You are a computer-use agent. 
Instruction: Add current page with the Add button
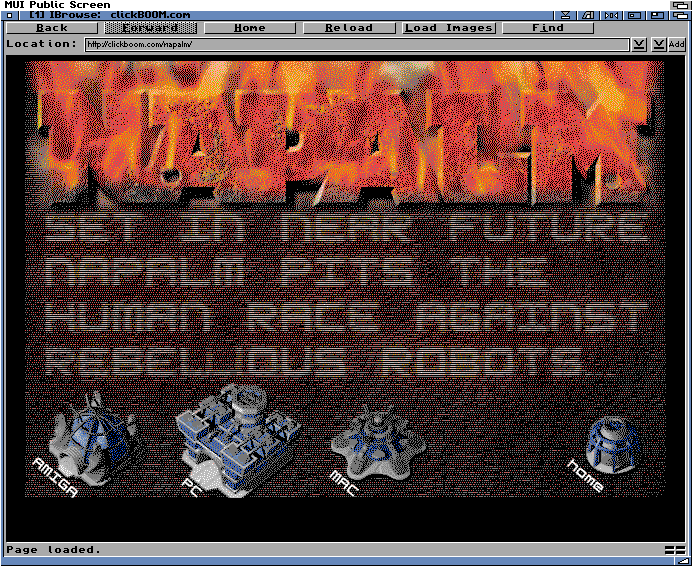[677, 44]
